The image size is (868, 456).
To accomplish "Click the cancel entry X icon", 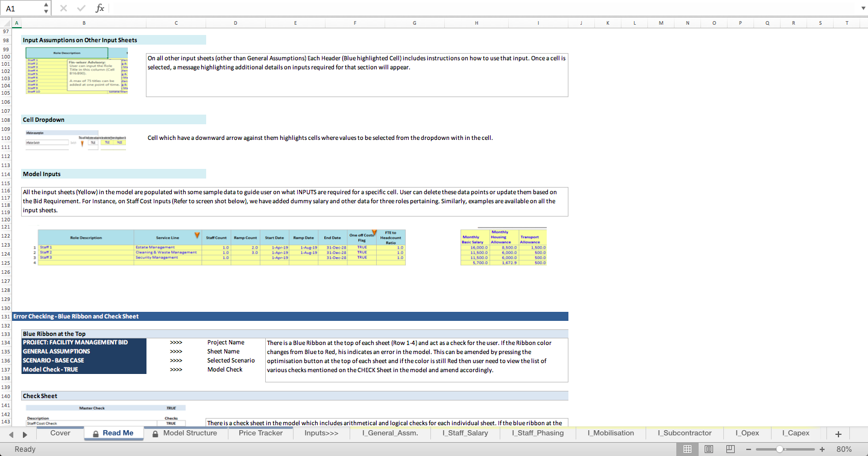I will coord(63,8).
